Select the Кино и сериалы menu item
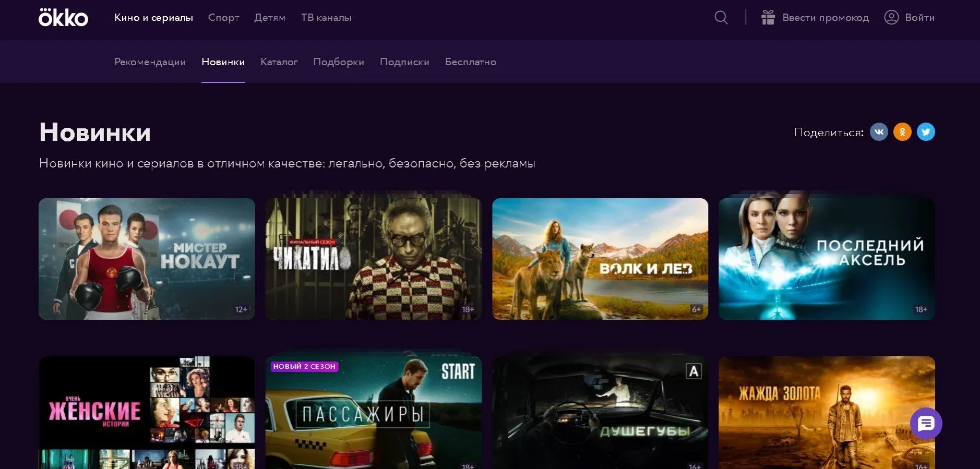 coord(153,18)
